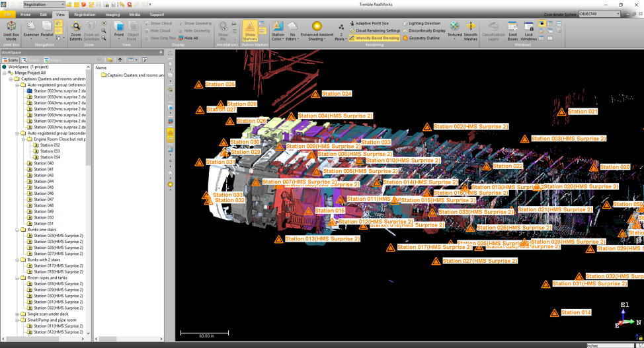Viewport: 644px width, 348px height.
Task: Toggle Intensity-Based Blending
Action: [x=374, y=38]
